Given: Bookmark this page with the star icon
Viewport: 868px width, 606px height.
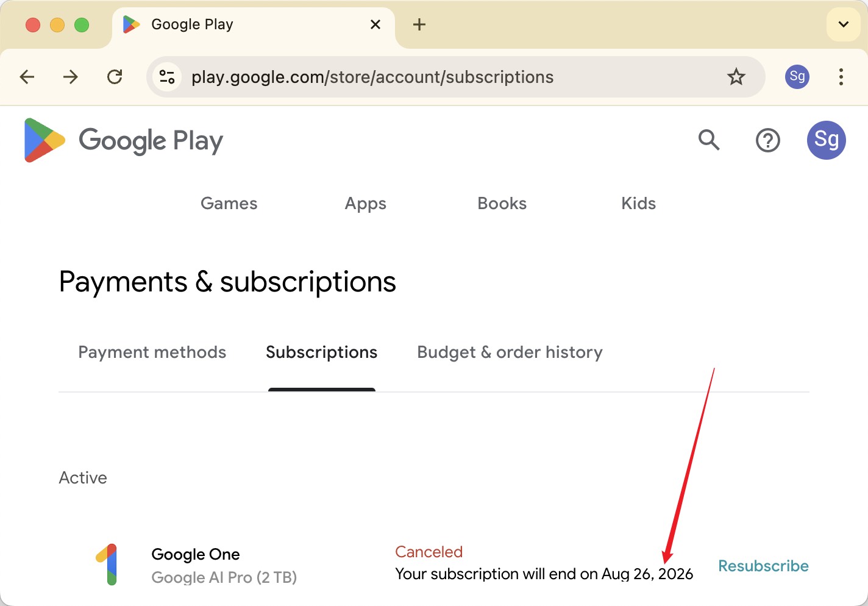Looking at the screenshot, I should coord(736,77).
